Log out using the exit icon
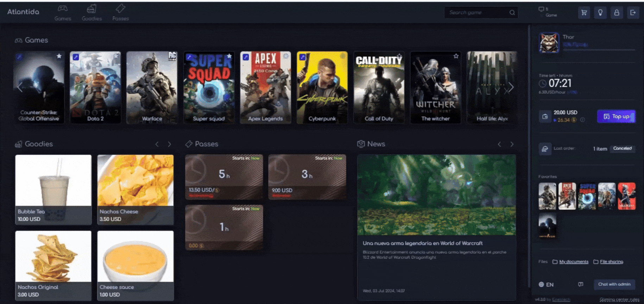The image size is (644, 304). pyautogui.click(x=633, y=13)
